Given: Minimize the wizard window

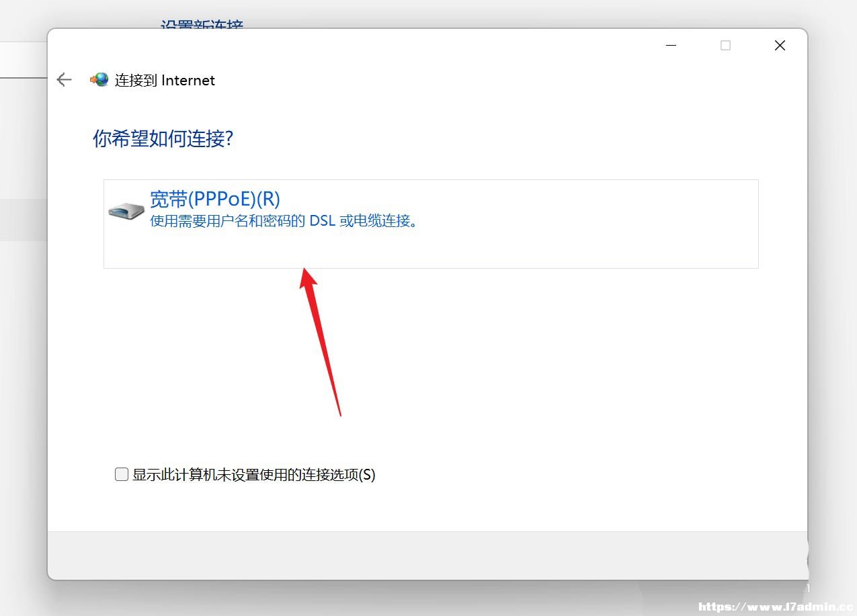Looking at the screenshot, I should tap(671, 46).
